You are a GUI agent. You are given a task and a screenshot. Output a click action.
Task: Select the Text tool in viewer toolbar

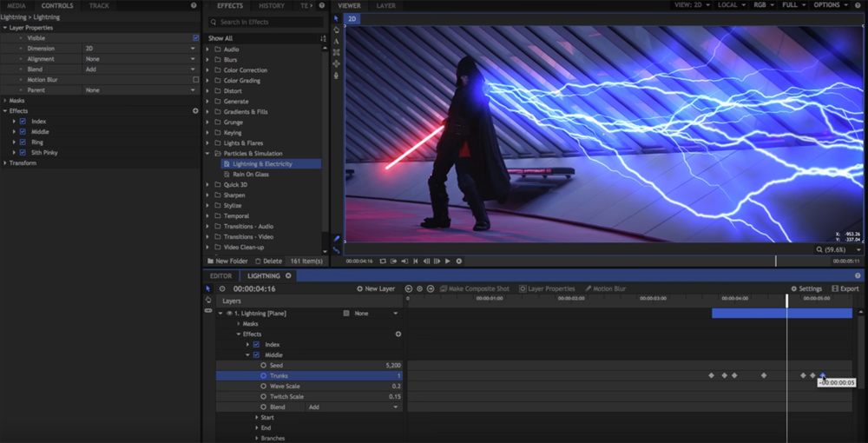coord(336,41)
